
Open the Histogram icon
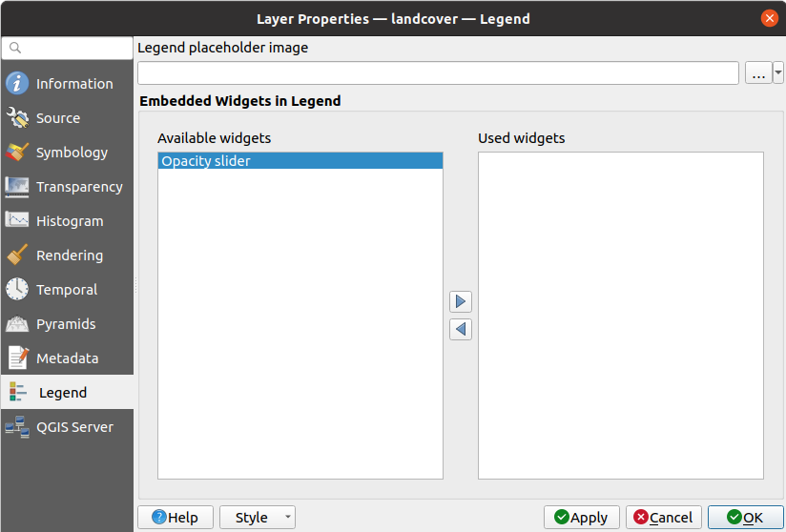coord(17,221)
